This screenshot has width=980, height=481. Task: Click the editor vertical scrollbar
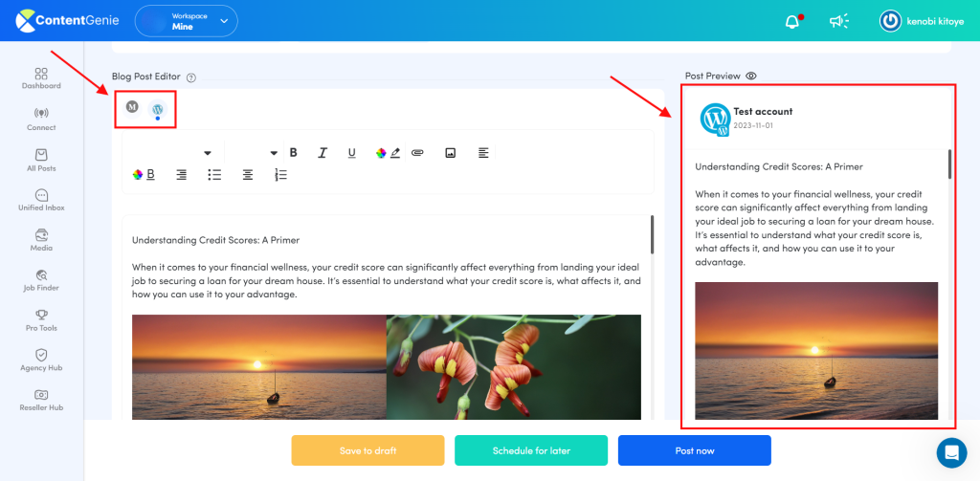(x=653, y=235)
